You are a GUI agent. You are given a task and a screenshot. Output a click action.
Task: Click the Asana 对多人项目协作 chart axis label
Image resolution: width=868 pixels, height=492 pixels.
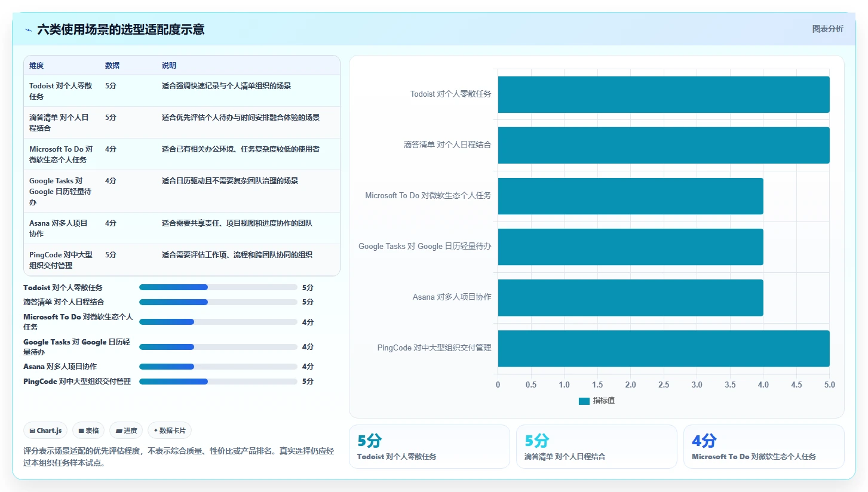point(452,297)
